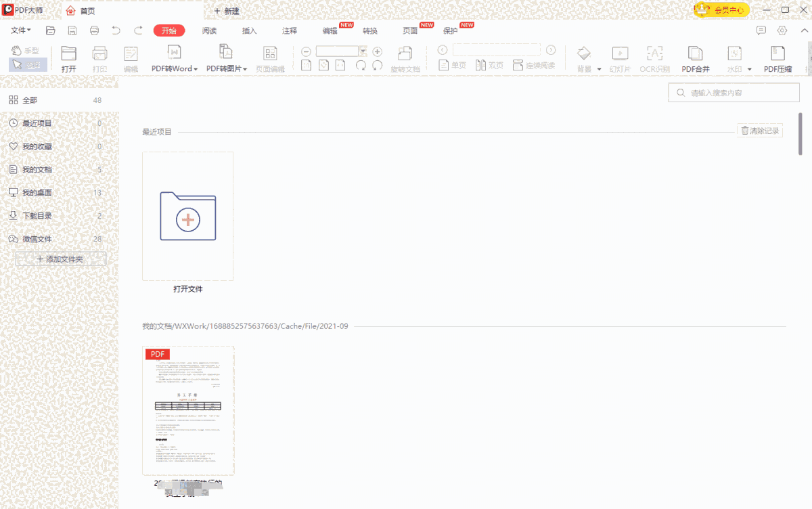Open the 文件 file menu dropdown
Viewport: 812px width, 509px height.
21,30
